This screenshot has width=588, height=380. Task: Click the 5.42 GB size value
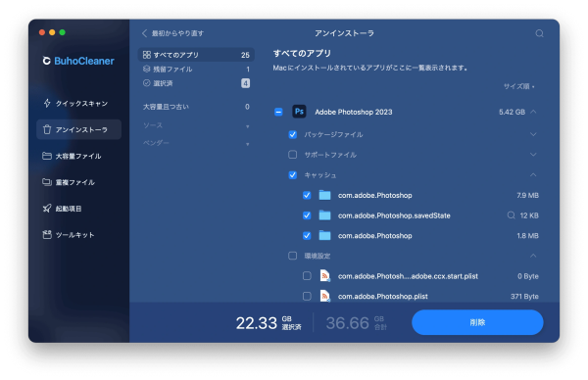512,112
